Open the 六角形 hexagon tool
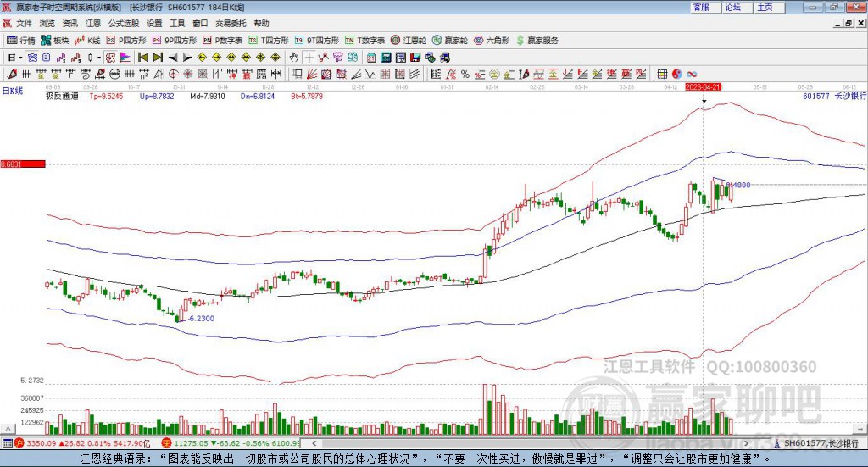Image resolution: width=868 pixels, height=467 pixels. click(x=492, y=41)
